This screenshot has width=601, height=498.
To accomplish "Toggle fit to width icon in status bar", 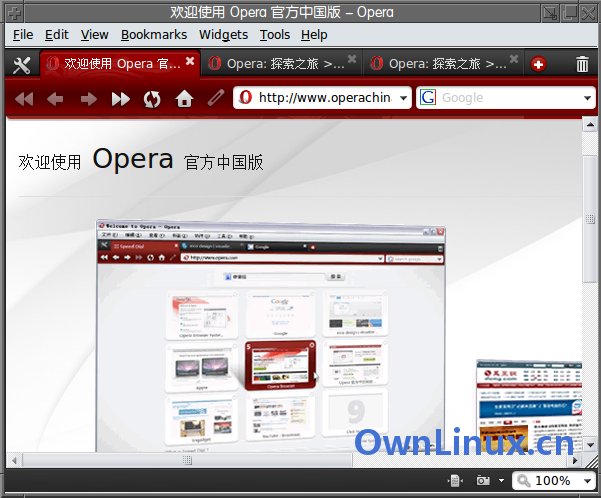I will (x=455, y=480).
